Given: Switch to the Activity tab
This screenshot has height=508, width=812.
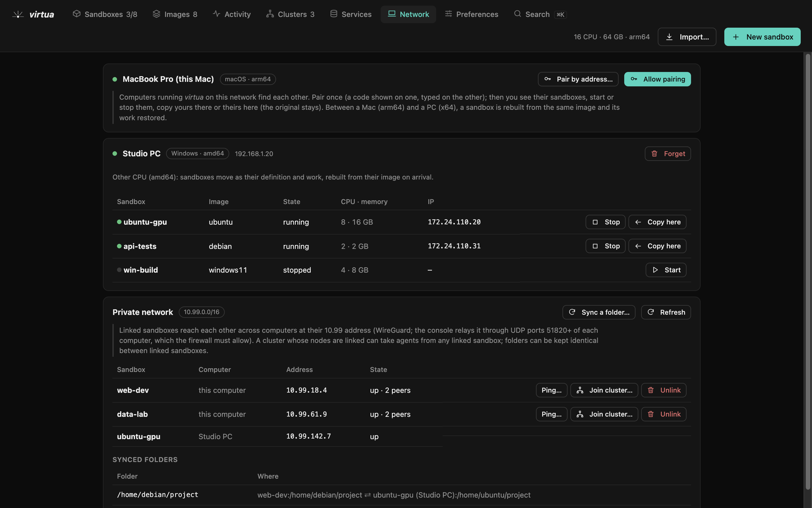Looking at the screenshot, I should pyautogui.click(x=231, y=14).
